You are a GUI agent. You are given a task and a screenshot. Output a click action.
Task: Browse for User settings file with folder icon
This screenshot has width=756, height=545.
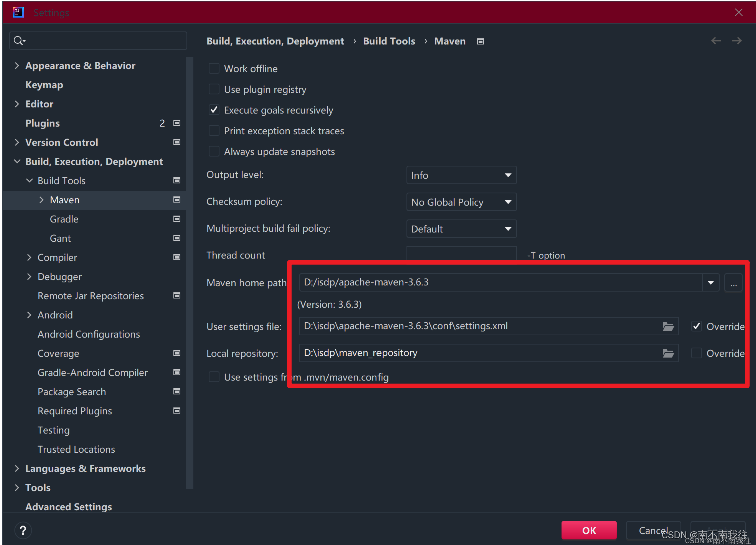668,326
